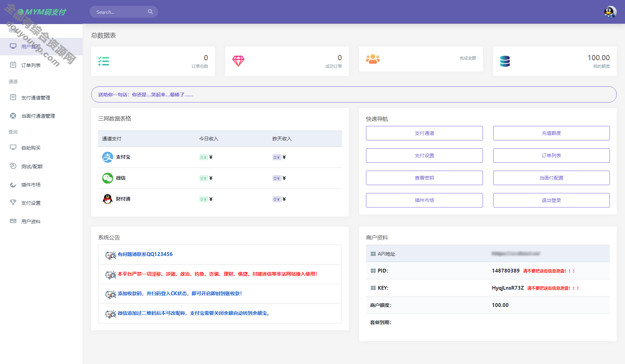The height and width of the screenshot is (364, 625).
Task: Click the 查看密钥 button
Action: point(424,178)
